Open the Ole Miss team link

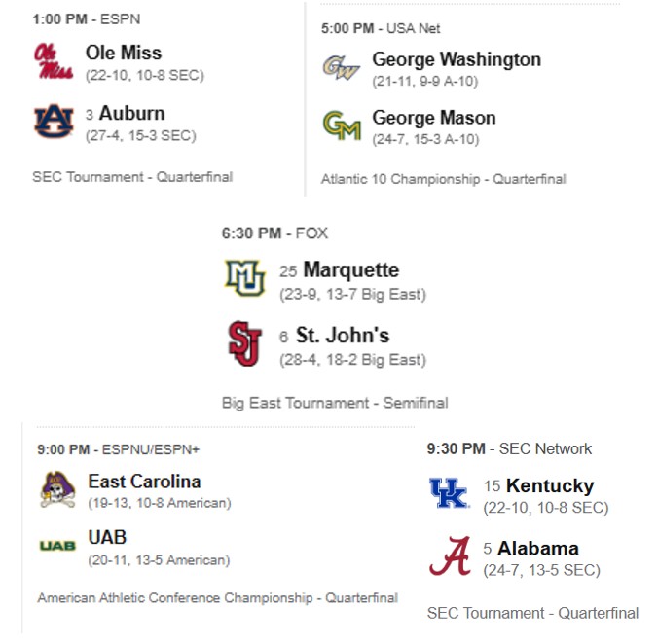coord(124,53)
